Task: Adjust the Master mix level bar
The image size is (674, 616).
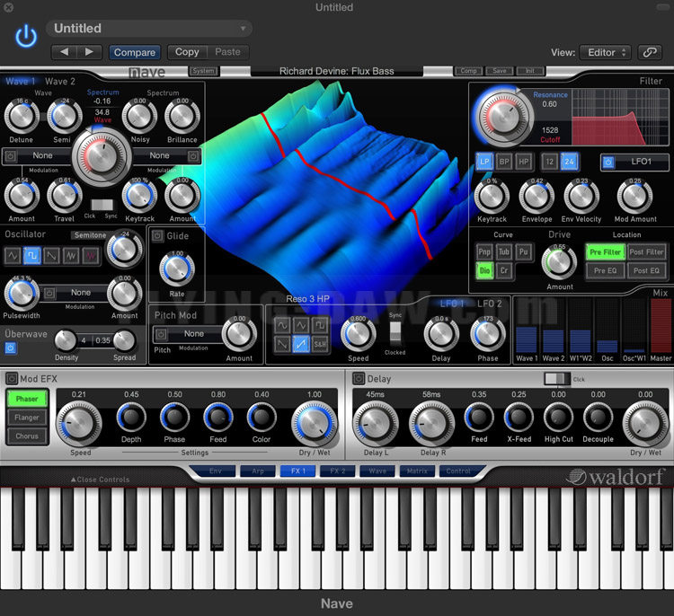Action: [661, 326]
